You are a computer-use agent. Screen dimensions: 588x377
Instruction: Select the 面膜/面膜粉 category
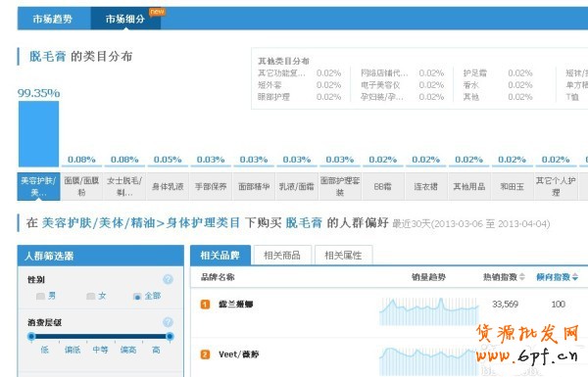(81, 186)
